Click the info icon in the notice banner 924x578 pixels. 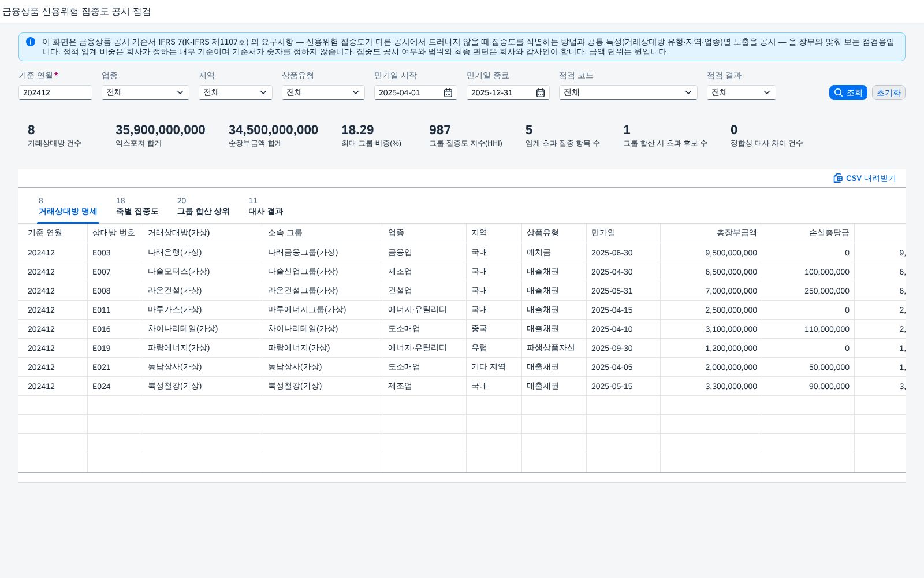click(x=31, y=42)
